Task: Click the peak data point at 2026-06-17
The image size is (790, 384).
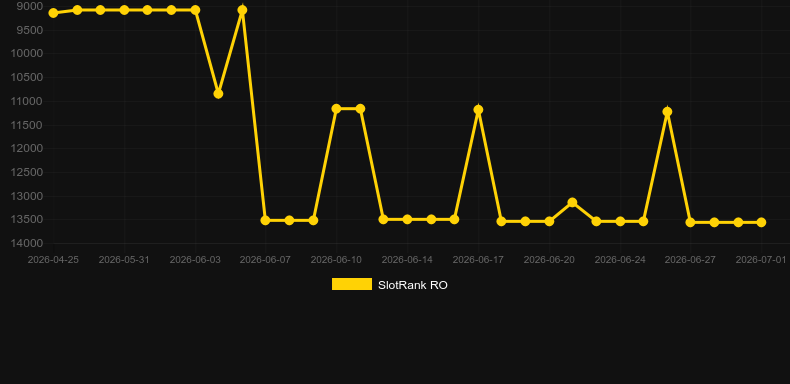Action: [x=478, y=109]
